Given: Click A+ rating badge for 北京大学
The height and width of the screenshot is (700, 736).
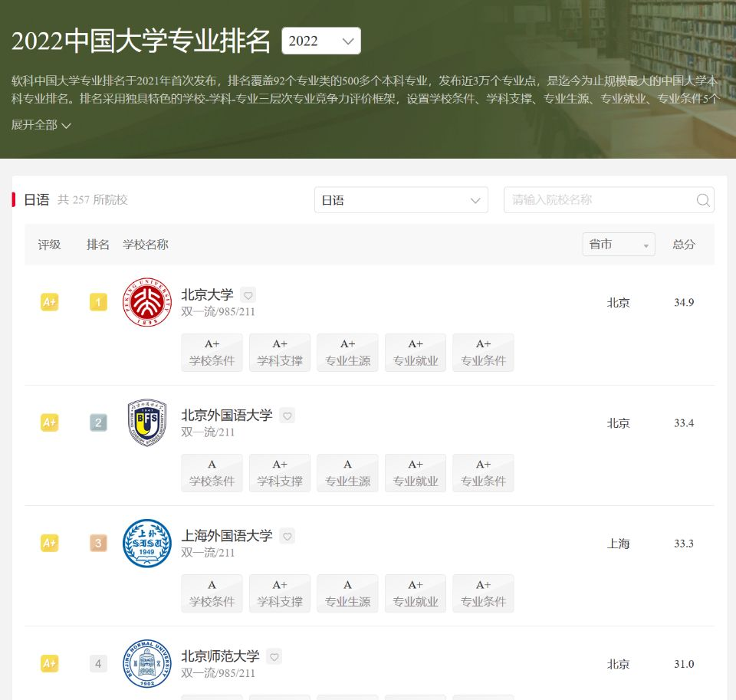Looking at the screenshot, I should (49, 302).
